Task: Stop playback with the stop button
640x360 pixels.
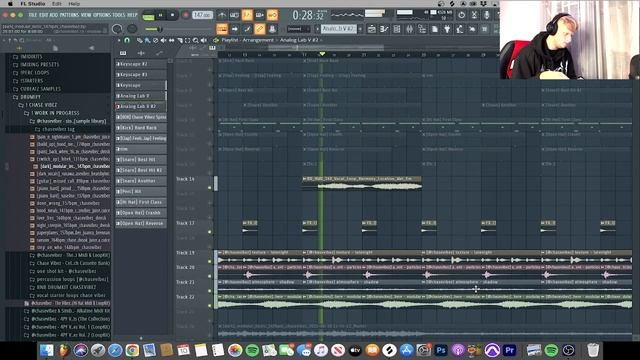Action: coord(172,15)
